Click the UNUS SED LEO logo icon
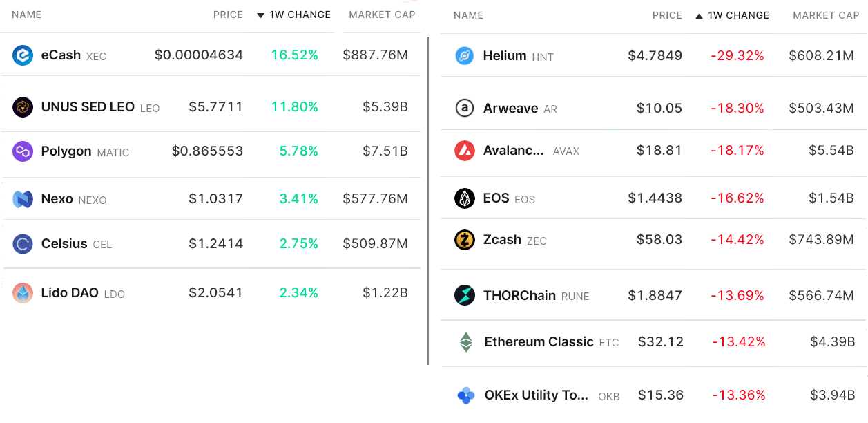The height and width of the screenshot is (423, 868). [x=23, y=107]
